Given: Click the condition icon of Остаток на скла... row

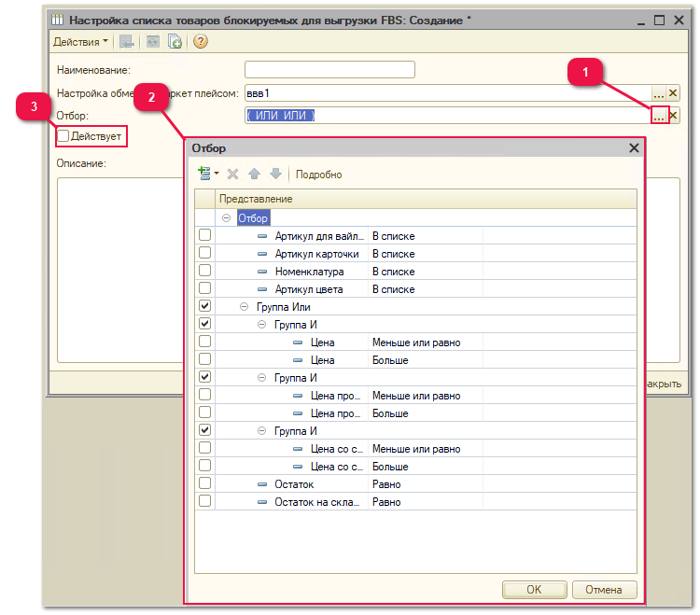Looking at the screenshot, I should 262,502.
